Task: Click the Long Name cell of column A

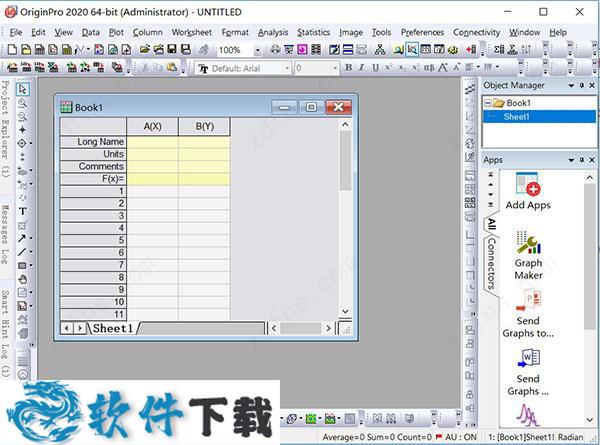Action: 152,142
